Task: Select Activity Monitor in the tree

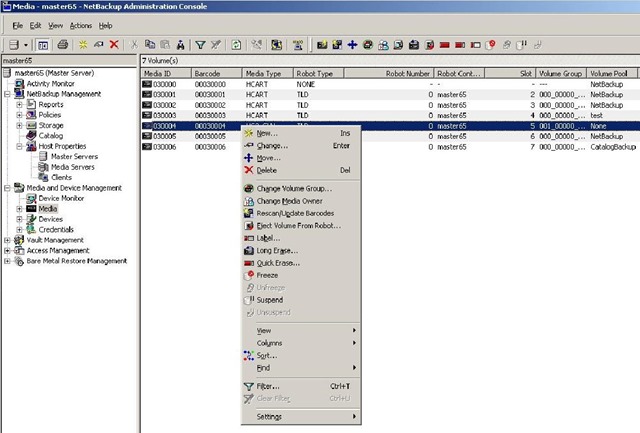Action: [x=51, y=84]
